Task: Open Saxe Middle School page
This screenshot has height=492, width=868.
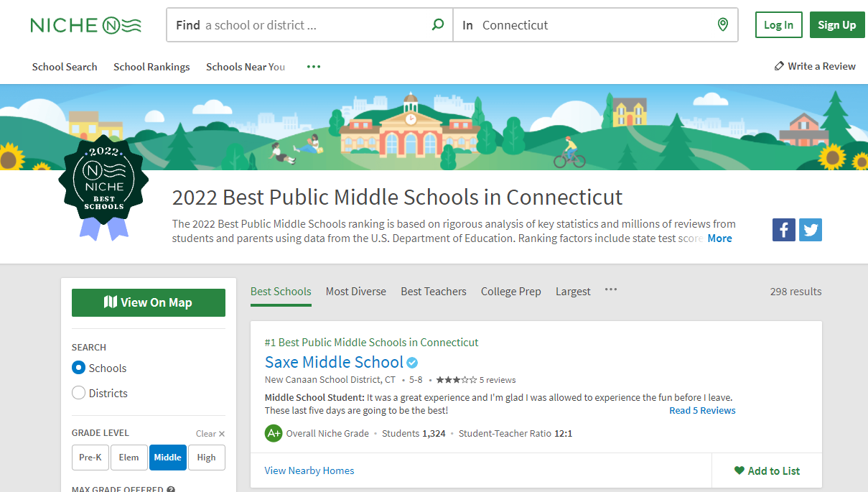Action: pos(334,362)
